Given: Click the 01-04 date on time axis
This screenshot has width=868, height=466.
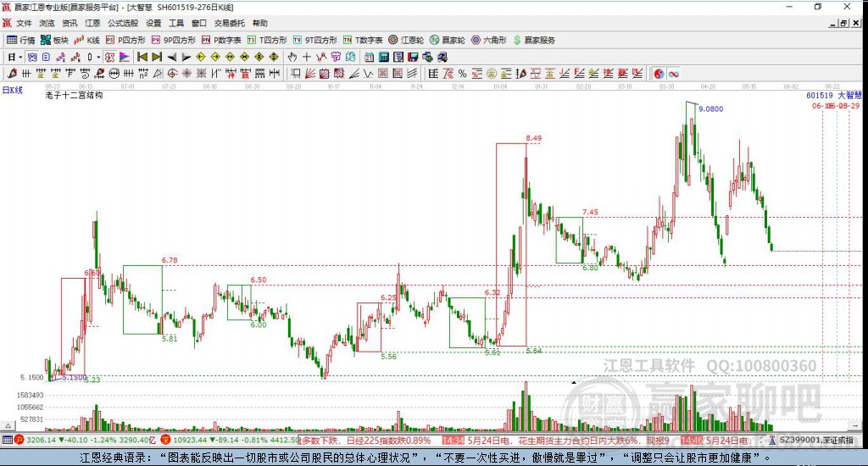Looking at the screenshot, I should coord(500,87).
